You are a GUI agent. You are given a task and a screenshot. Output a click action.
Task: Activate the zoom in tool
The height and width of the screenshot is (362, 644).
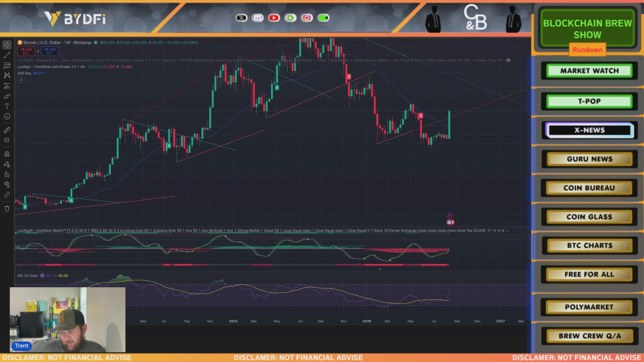pos(7,140)
